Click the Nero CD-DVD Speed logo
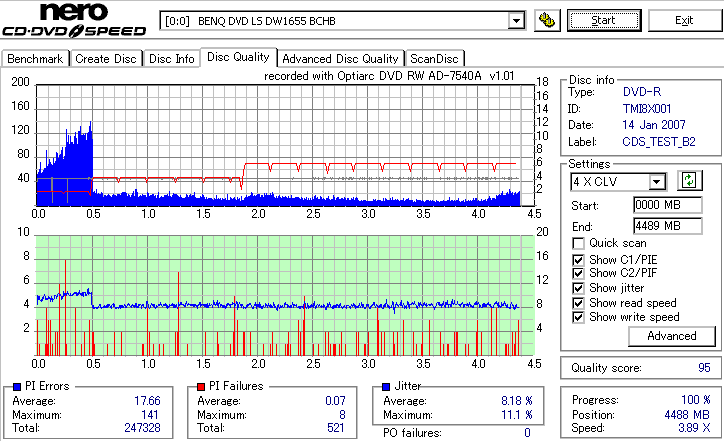The height and width of the screenshot is (441, 724). (x=74, y=20)
